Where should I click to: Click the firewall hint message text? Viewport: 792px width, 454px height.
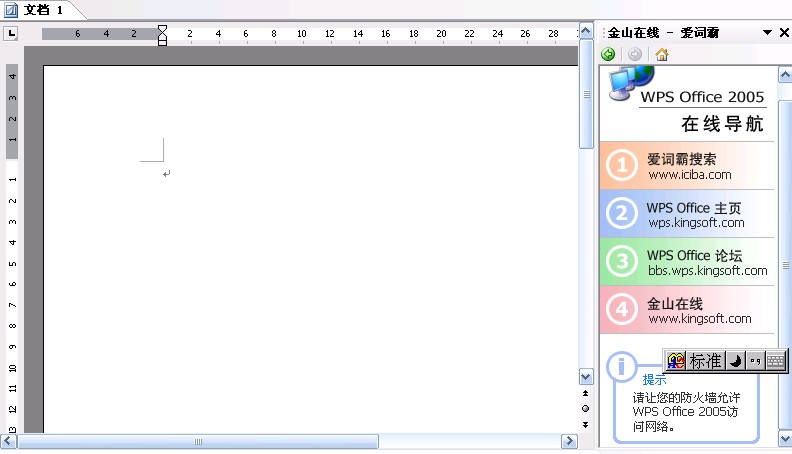coord(686,412)
